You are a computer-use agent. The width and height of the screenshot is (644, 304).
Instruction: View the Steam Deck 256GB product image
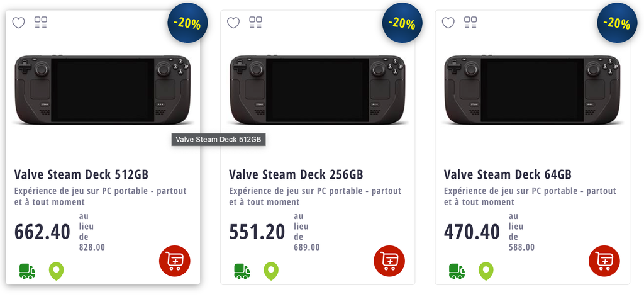point(317,89)
